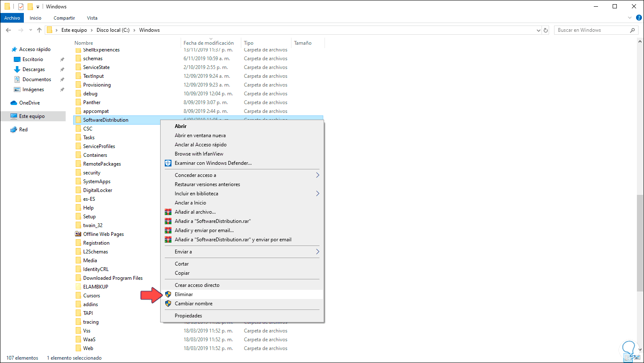Click the Forward navigation arrow

coord(20,30)
